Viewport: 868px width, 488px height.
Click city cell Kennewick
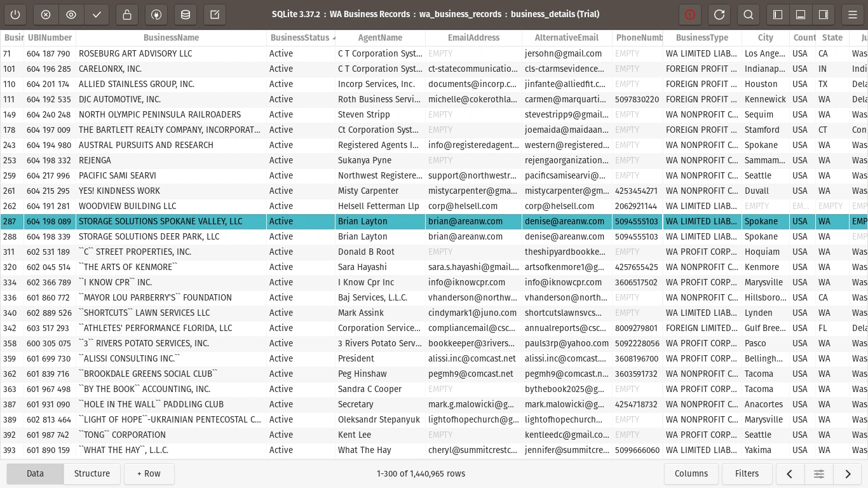pyautogui.click(x=766, y=99)
